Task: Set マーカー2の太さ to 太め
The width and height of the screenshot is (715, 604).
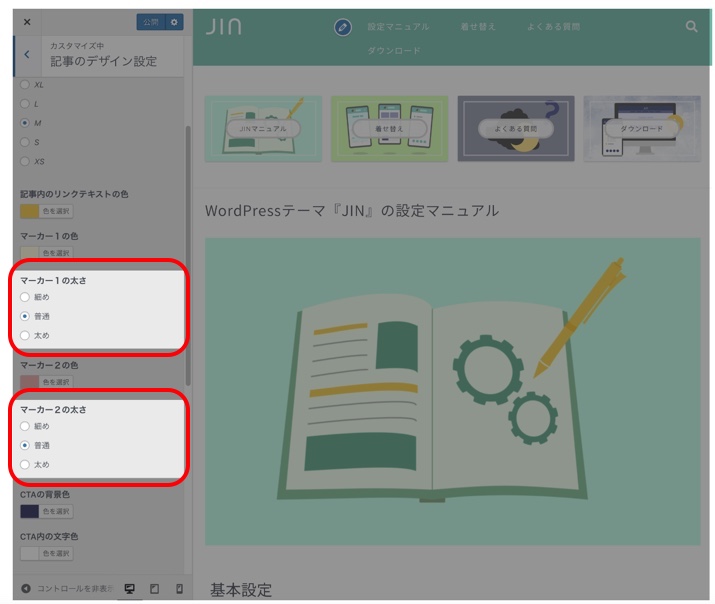Action: (x=25, y=465)
